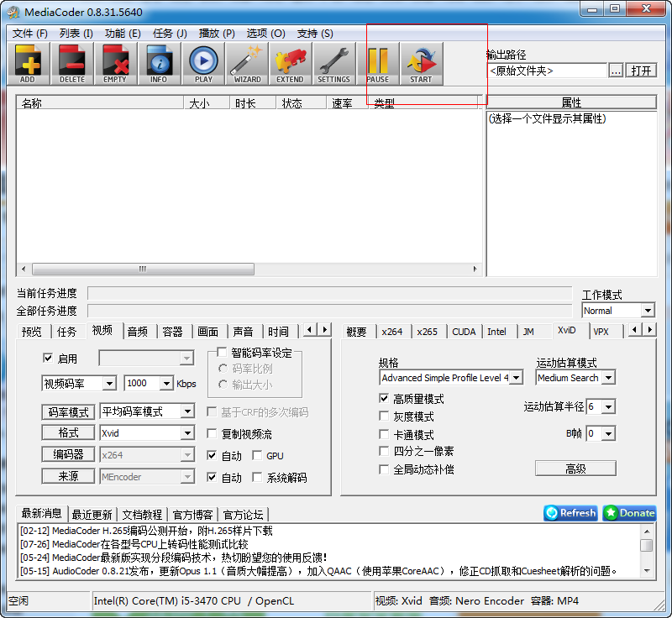The height and width of the screenshot is (618, 672).
Task: Switch to the 最近更新 tab
Action: 92,515
